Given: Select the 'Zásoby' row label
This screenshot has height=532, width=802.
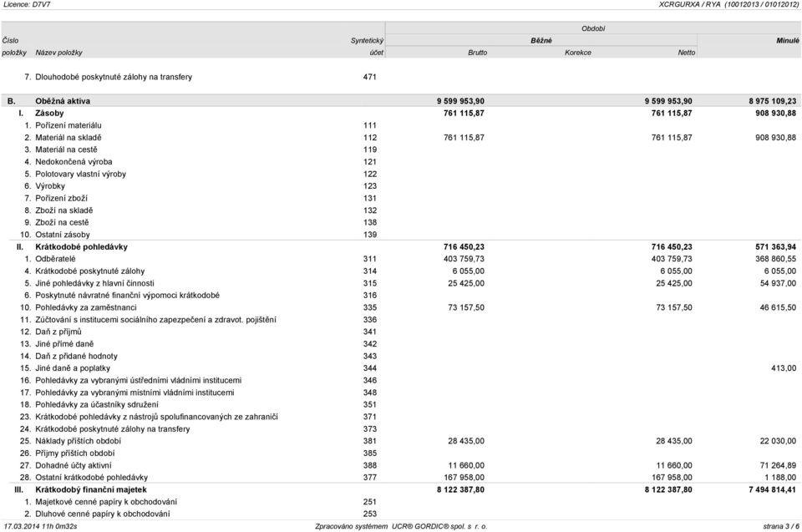Looking at the screenshot, I should click(x=49, y=113).
